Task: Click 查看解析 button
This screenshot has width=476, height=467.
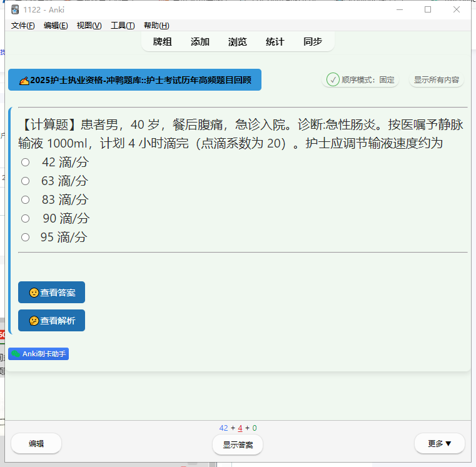Action: 52,321
